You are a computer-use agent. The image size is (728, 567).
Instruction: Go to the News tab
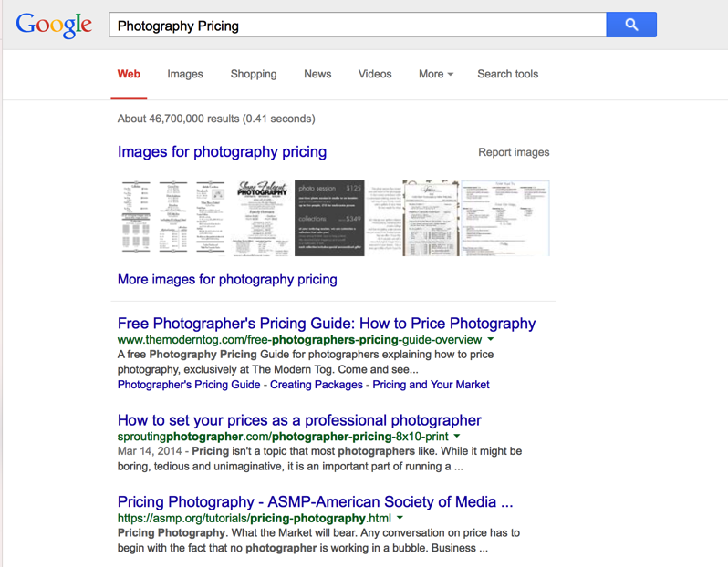317,74
